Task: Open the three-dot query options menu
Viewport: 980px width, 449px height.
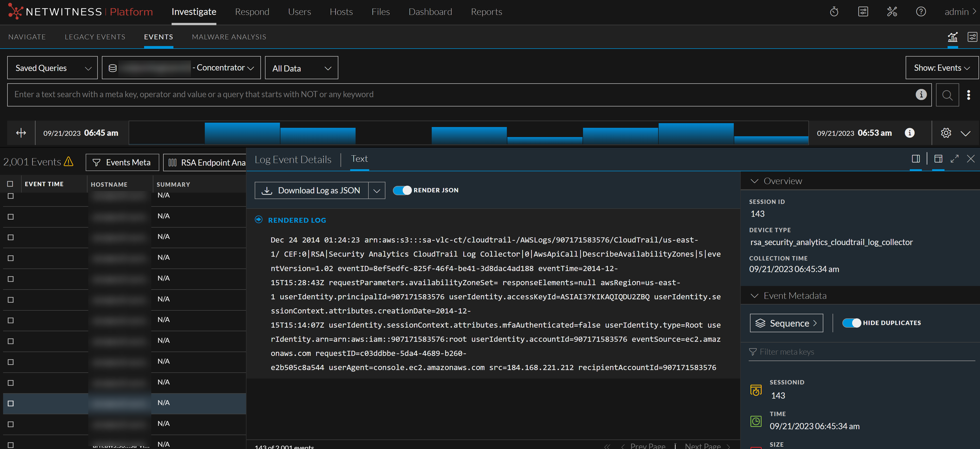Action: click(968, 95)
